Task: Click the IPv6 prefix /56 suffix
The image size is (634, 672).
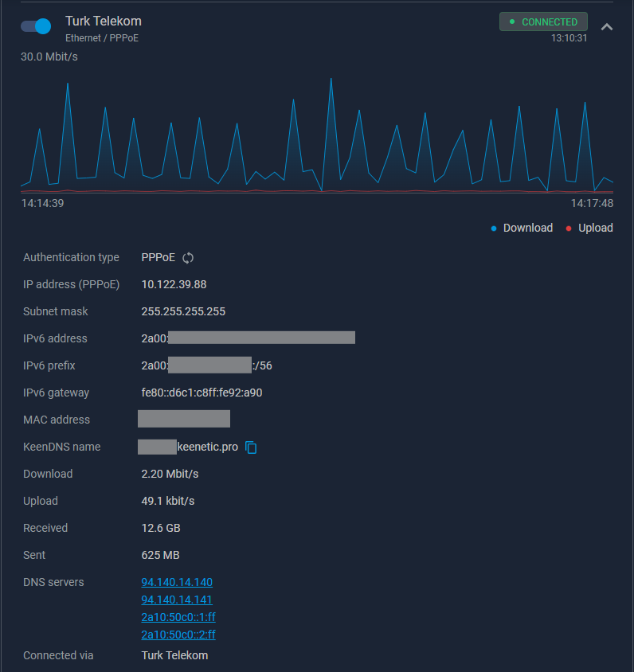Action: [x=262, y=365]
